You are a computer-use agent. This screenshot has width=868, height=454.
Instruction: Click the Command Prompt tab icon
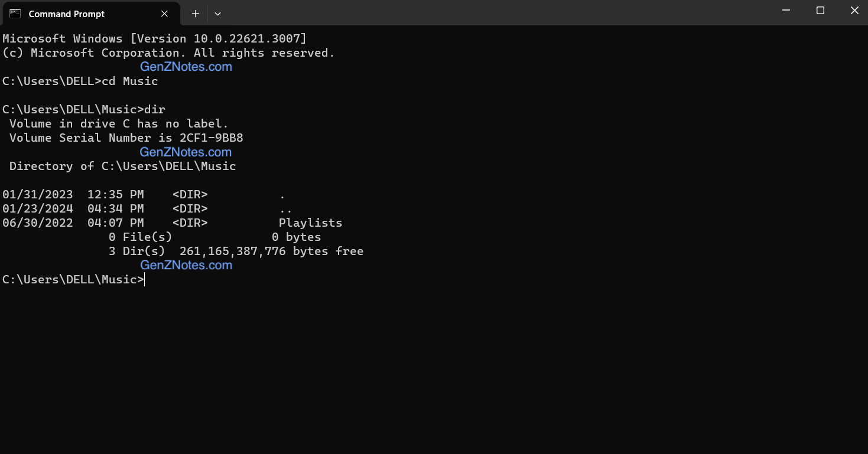[15, 14]
